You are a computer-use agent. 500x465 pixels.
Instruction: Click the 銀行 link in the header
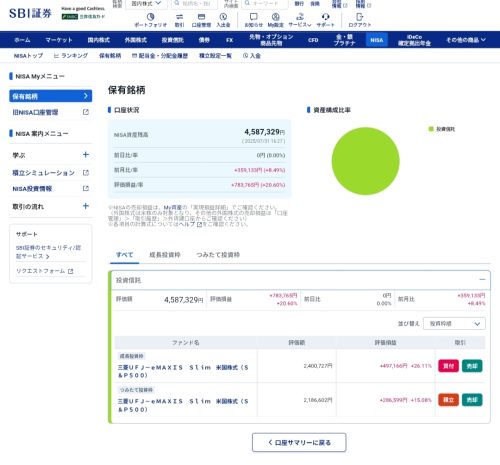point(299,4)
